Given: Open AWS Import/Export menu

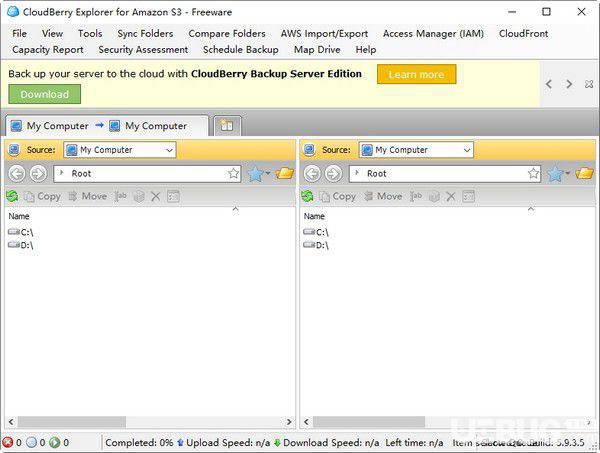Looking at the screenshot, I should pos(324,34).
